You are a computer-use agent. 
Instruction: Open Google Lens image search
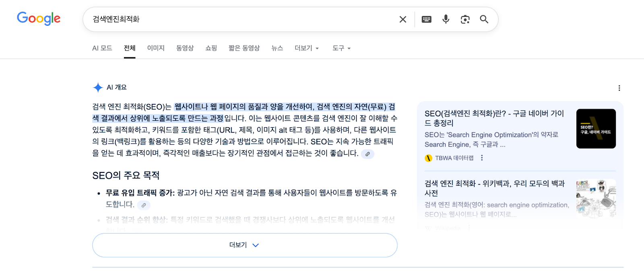tap(465, 19)
